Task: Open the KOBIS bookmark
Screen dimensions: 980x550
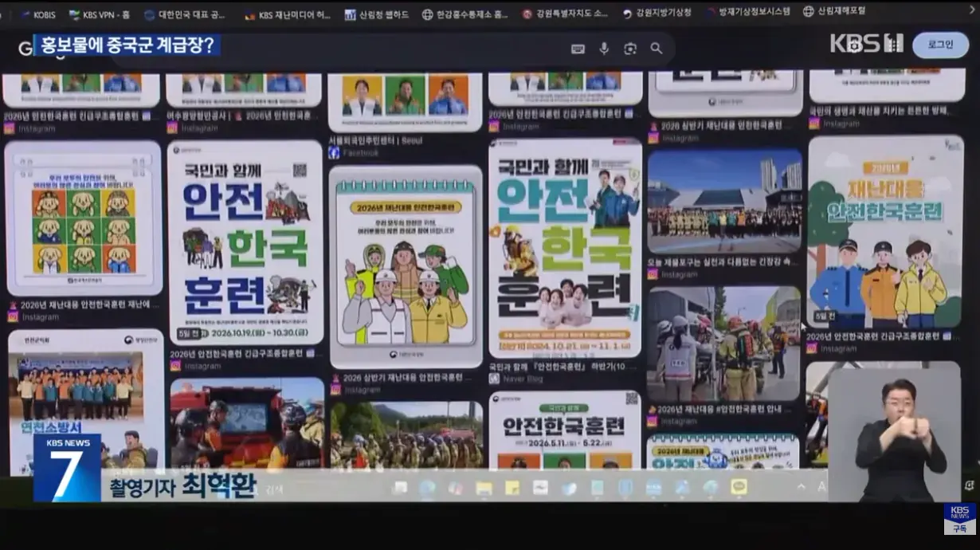Action: tap(38, 14)
